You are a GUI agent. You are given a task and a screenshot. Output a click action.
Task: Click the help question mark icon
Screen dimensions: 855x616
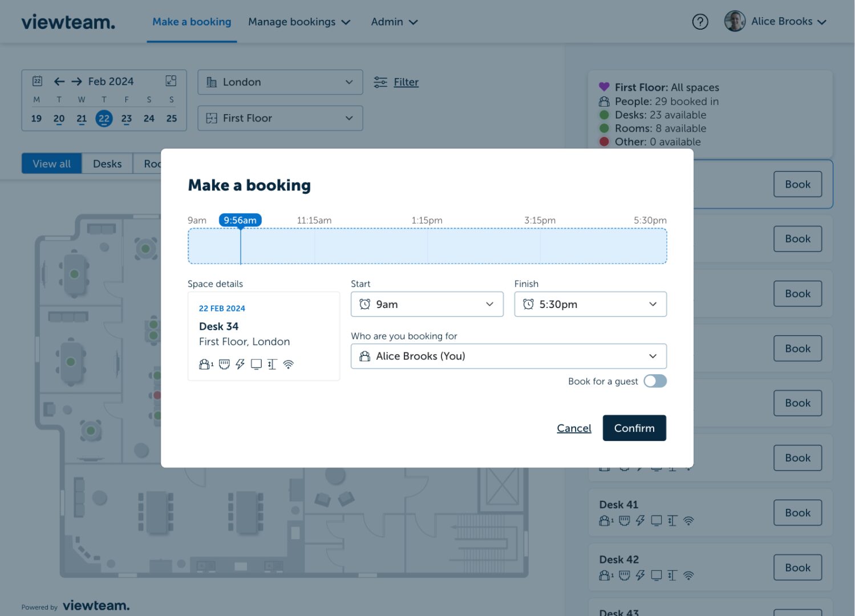coord(700,21)
